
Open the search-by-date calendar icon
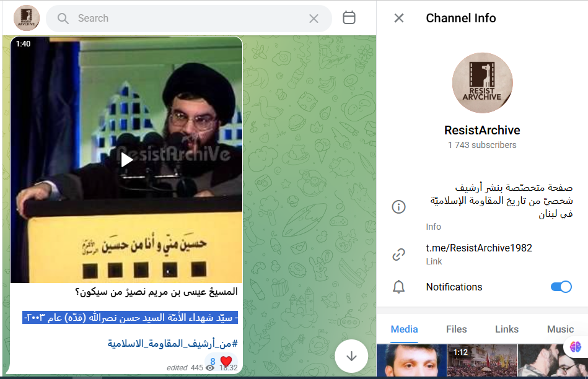[350, 18]
